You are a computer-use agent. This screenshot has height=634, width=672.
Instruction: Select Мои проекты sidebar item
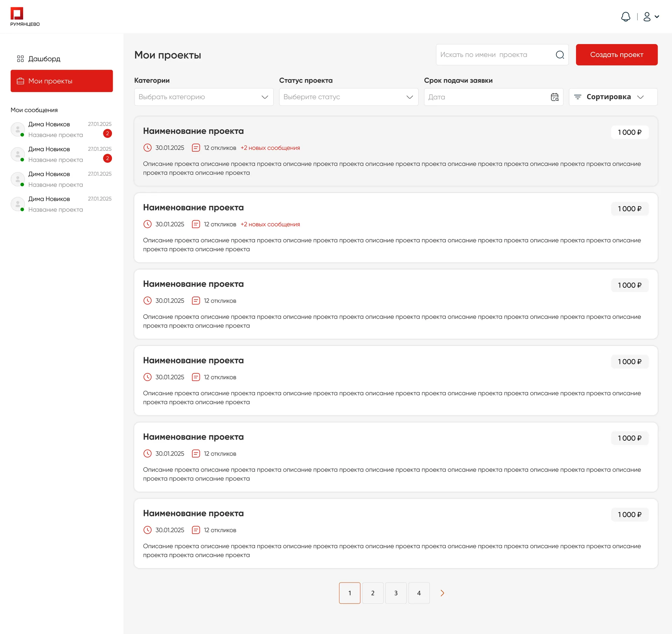[x=62, y=81]
